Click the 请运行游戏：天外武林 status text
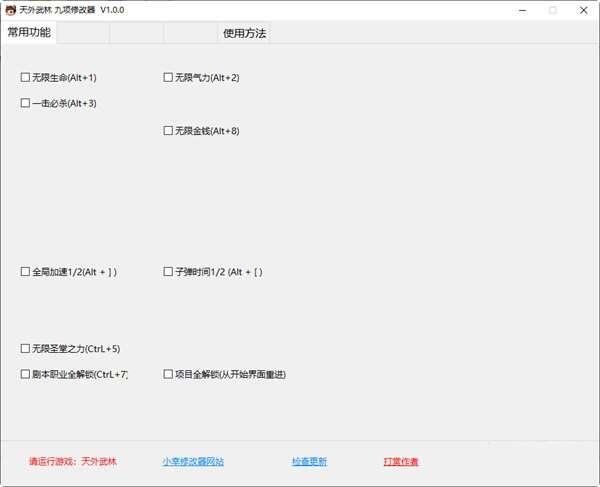The image size is (600, 487). [x=73, y=462]
